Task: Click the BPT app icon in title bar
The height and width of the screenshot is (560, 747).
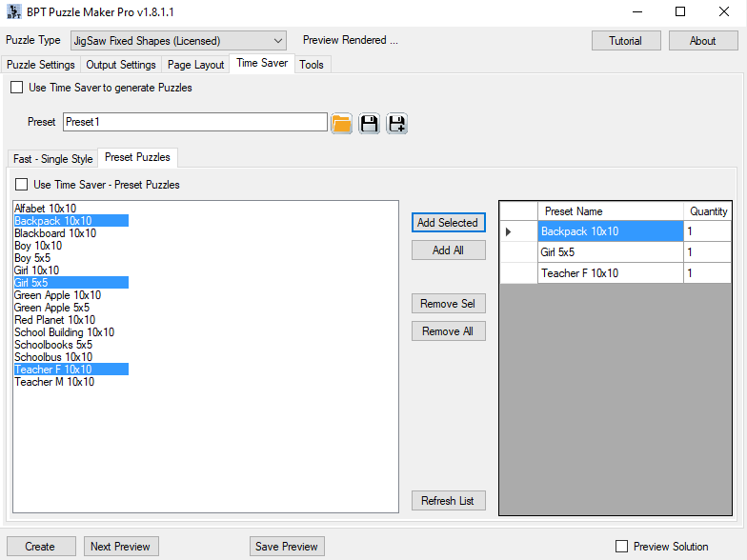Action: tap(14, 12)
